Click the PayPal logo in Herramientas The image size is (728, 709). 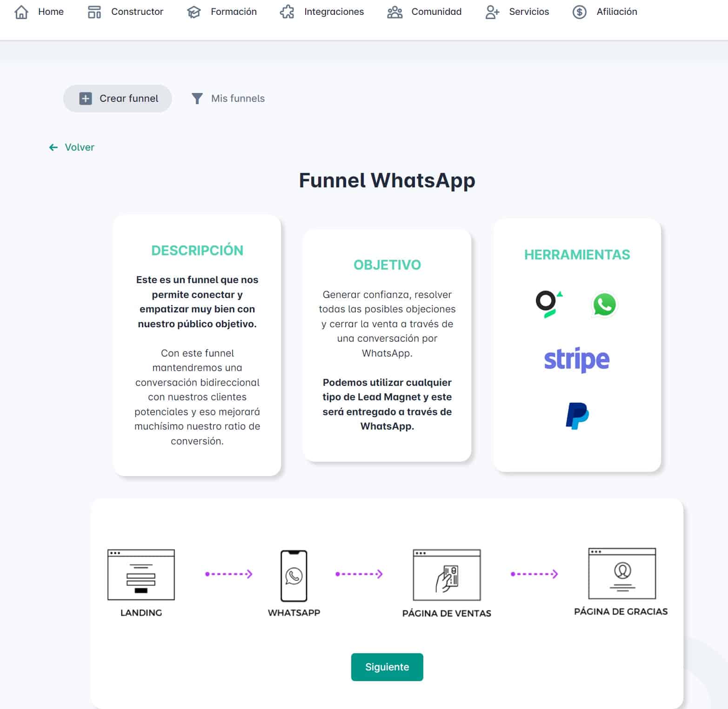577,416
